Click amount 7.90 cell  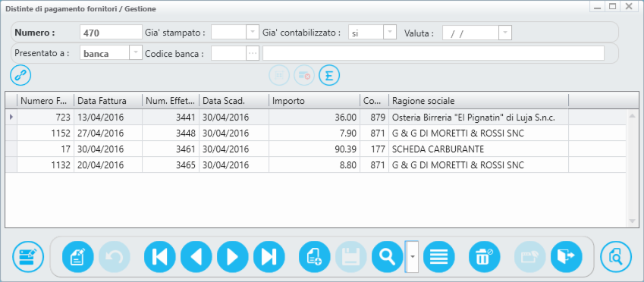pyautogui.click(x=315, y=133)
